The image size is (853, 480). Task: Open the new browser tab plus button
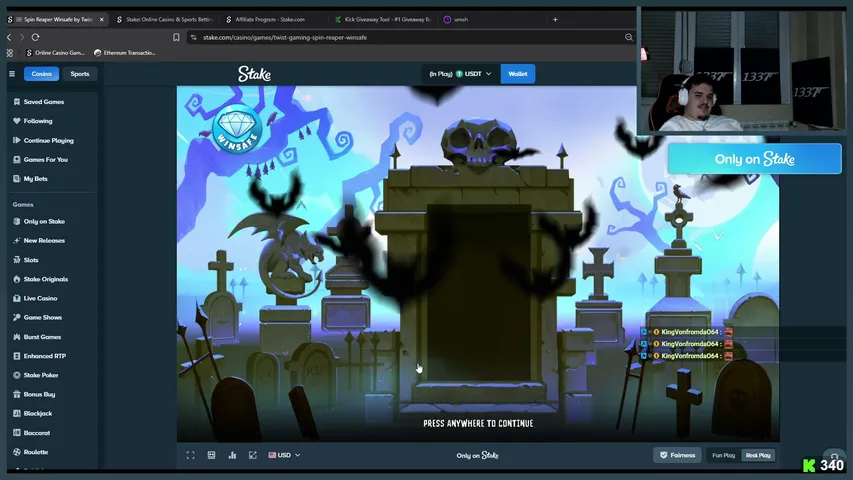click(x=555, y=20)
